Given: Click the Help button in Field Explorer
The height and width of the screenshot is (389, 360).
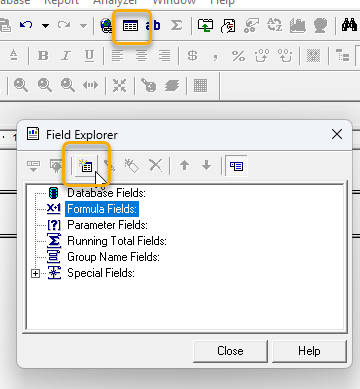Looking at the screenshot, I should pyautogui.click(x=309, y=351).
